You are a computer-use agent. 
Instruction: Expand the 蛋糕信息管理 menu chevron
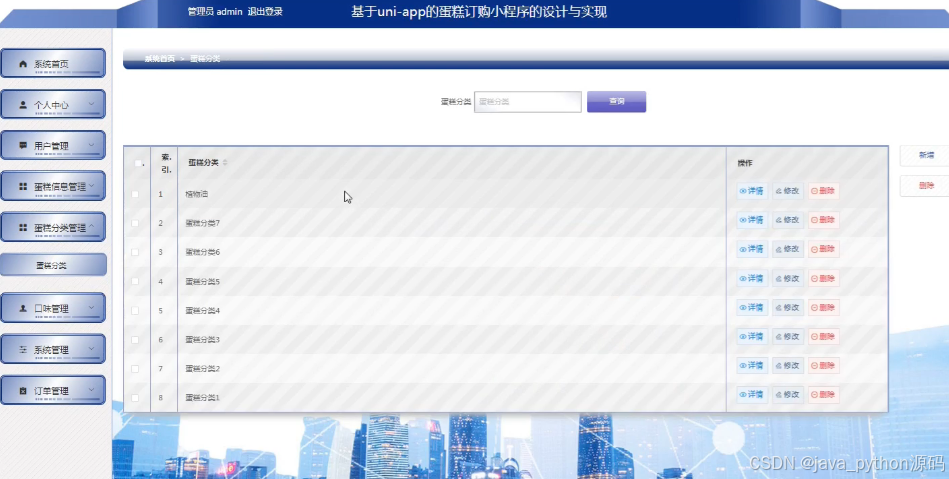coord(91,186)
